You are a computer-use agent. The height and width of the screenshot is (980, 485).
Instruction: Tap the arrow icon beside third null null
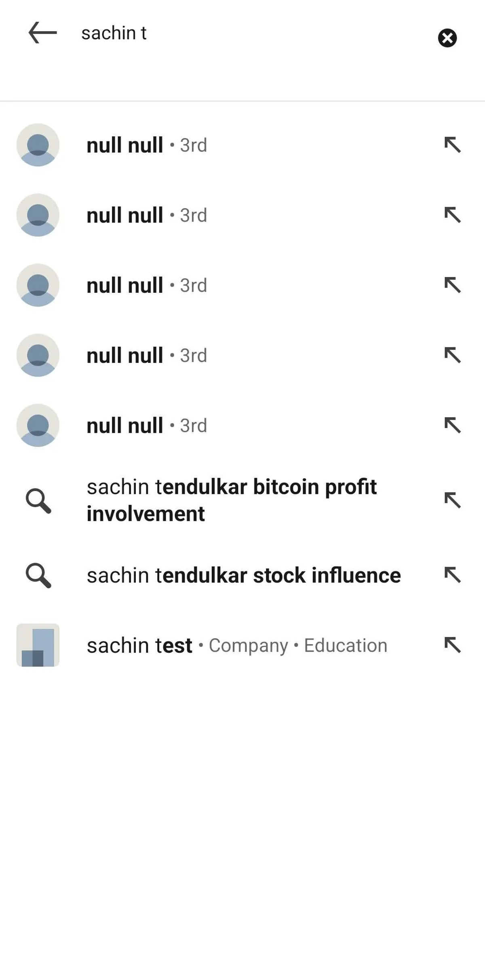[452, 285]
